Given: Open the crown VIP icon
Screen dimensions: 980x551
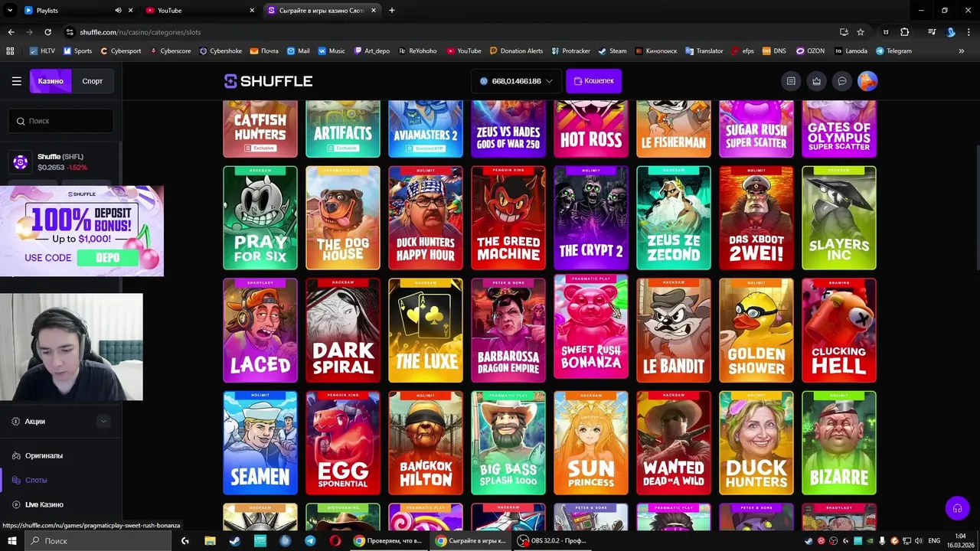Looking at the screenshot, I should point(817,81).
